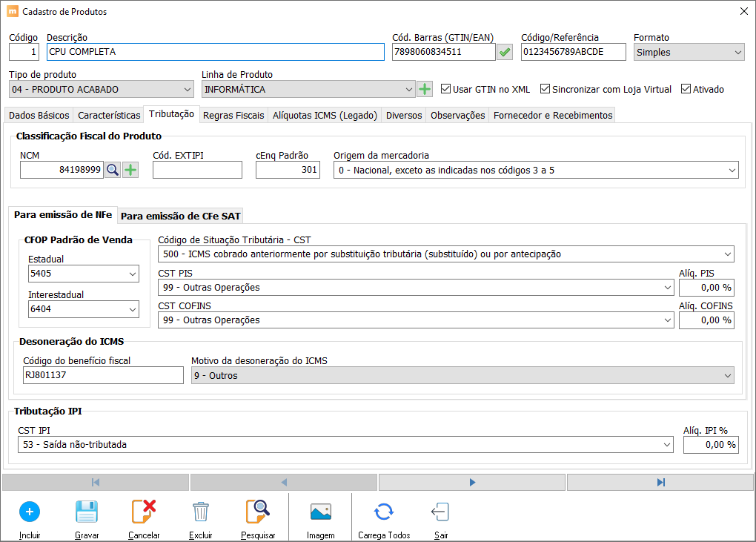Click the Incluir plus icon

click(x=30, y=512)
